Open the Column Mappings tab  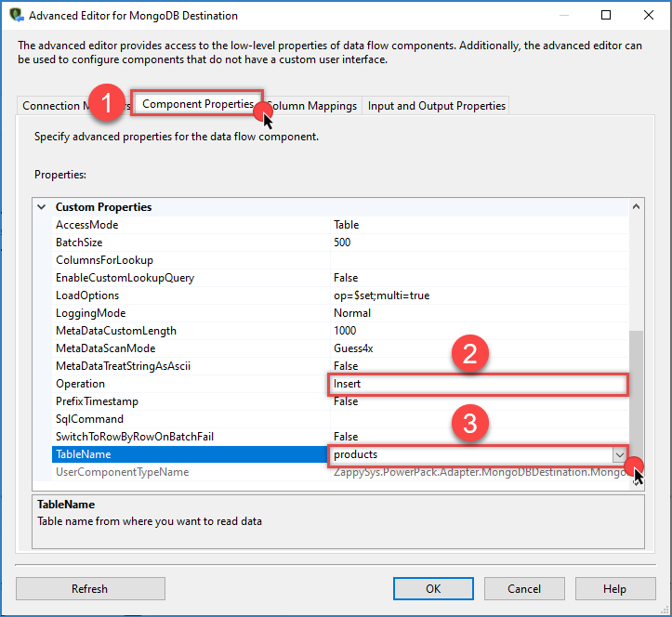pos(313,106)
